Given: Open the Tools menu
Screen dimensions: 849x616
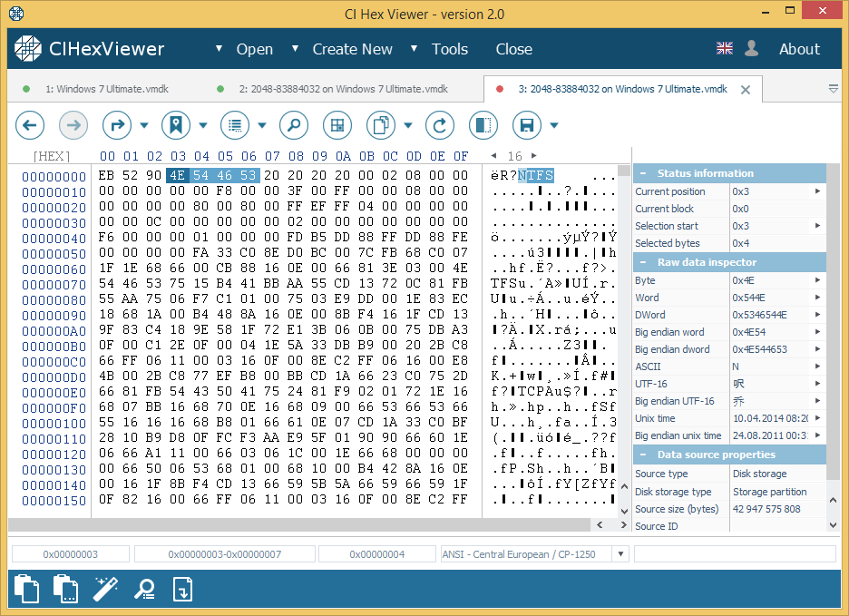Looking at the screenshot, I should point(449,49).
